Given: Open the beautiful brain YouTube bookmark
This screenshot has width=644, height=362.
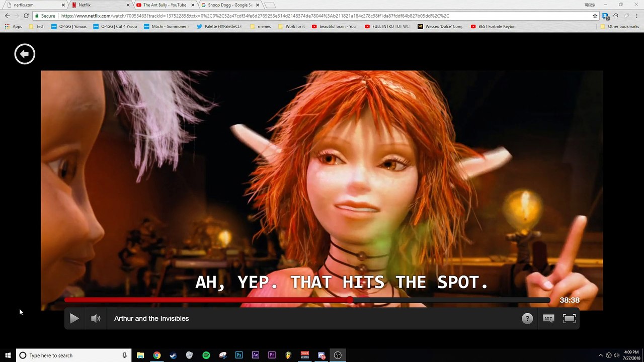Looking at the screenshot, I should tap(335, 26).
